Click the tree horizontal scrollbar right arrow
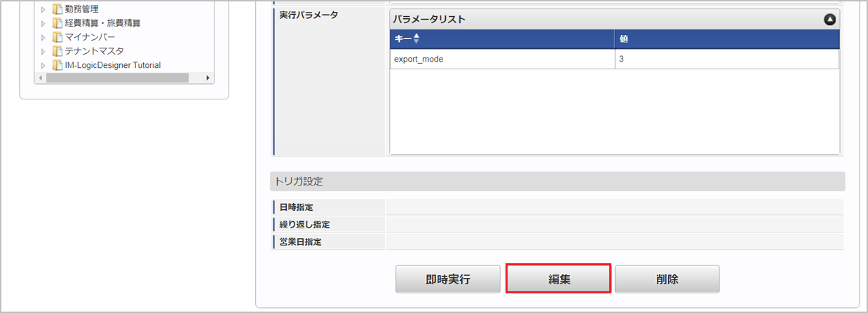The width and height of the screenshot is (868, 313). 208,78
